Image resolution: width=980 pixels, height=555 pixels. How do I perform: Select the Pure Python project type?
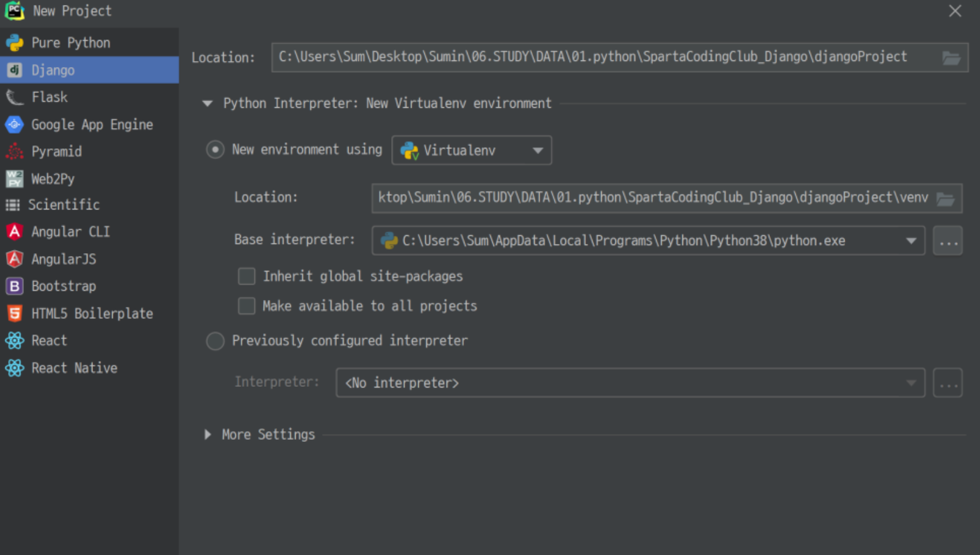click(x=89, y=43)
